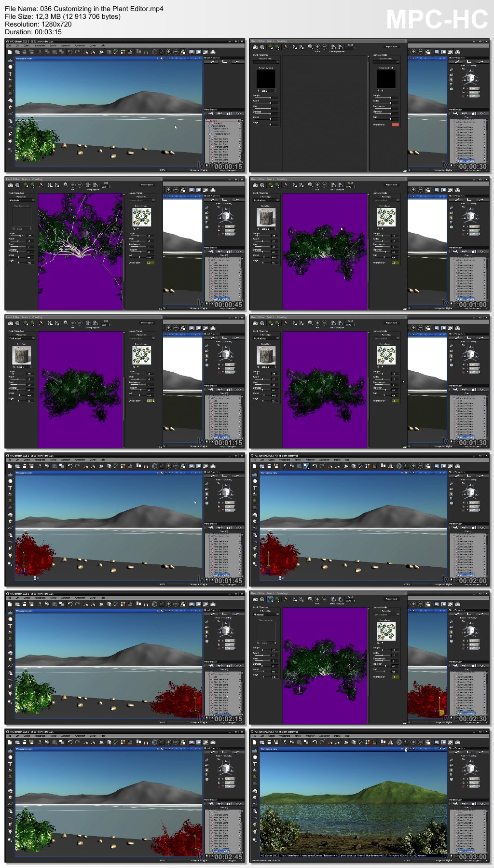Click the trunk Diameter slider in the 00:01:00 frame

click(x=262, y=252)
